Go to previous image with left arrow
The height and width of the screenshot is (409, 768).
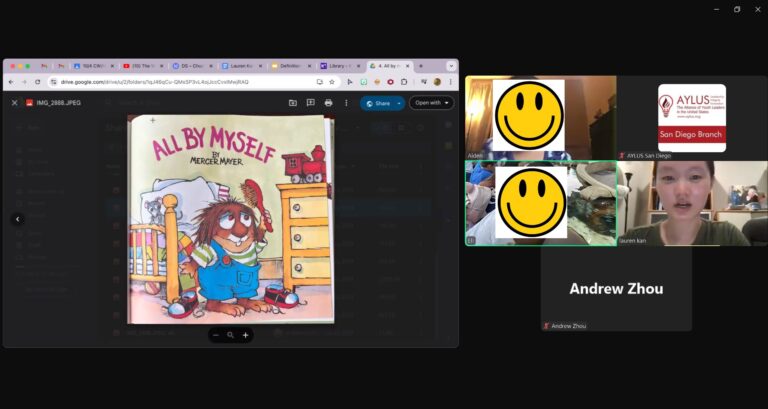18,219
